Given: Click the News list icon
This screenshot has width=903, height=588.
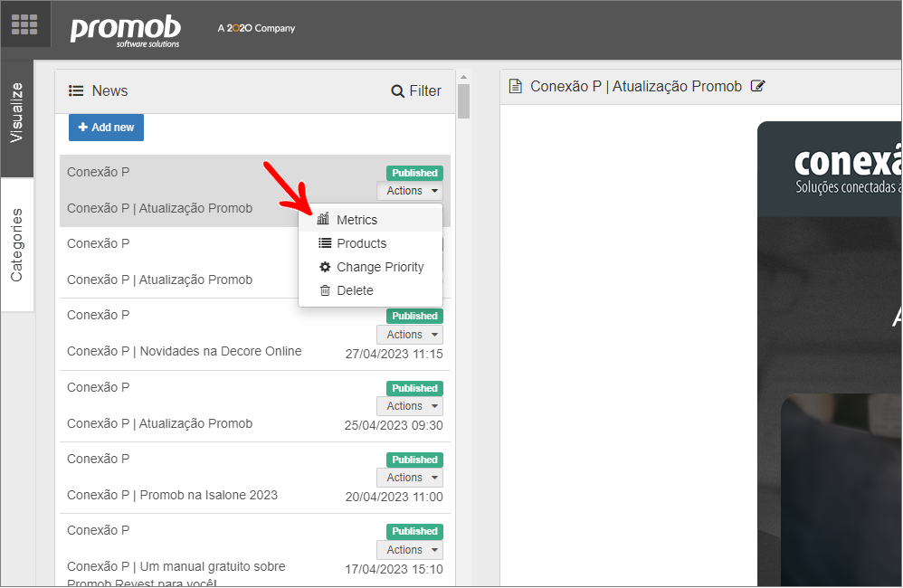Looking at the screenshot, I should pyautogui.click(x=76, y=91).
